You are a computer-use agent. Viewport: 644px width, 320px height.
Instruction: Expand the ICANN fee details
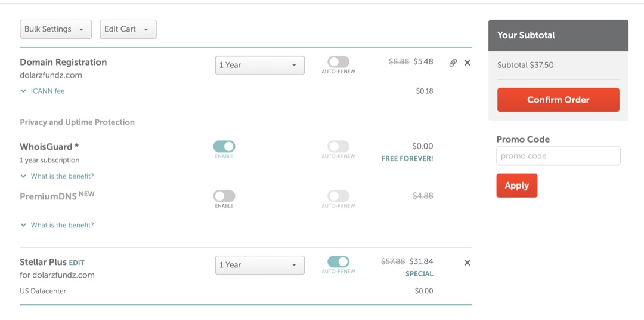pos(42,91)
